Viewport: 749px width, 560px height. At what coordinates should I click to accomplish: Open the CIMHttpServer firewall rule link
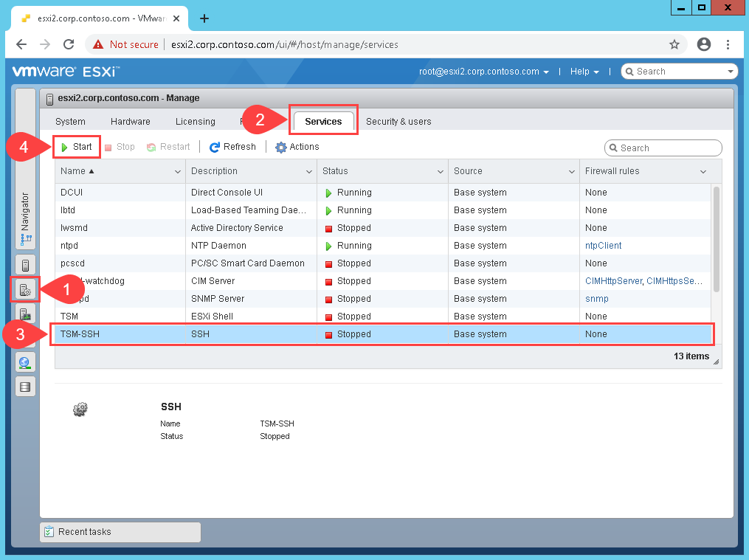point(613,280)
